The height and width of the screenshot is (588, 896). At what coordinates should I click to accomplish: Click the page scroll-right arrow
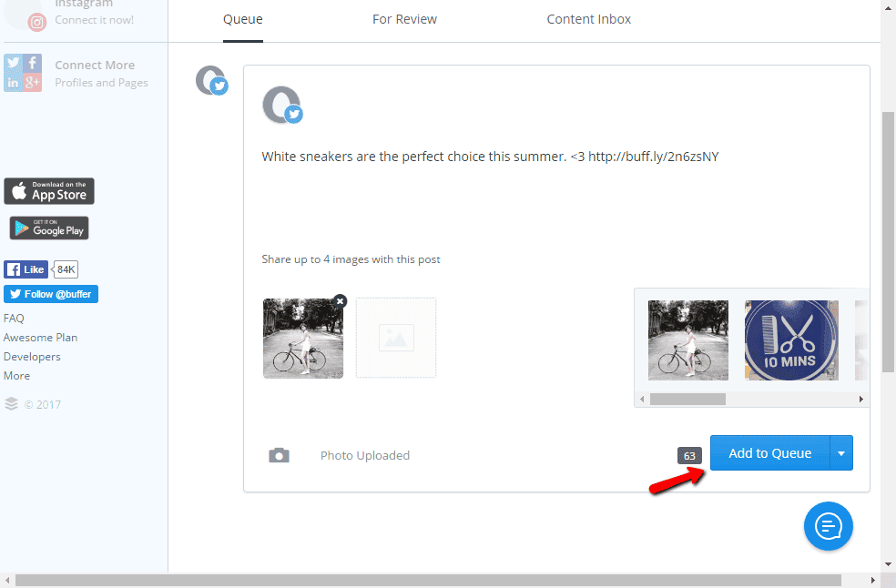tap(872, 580)
